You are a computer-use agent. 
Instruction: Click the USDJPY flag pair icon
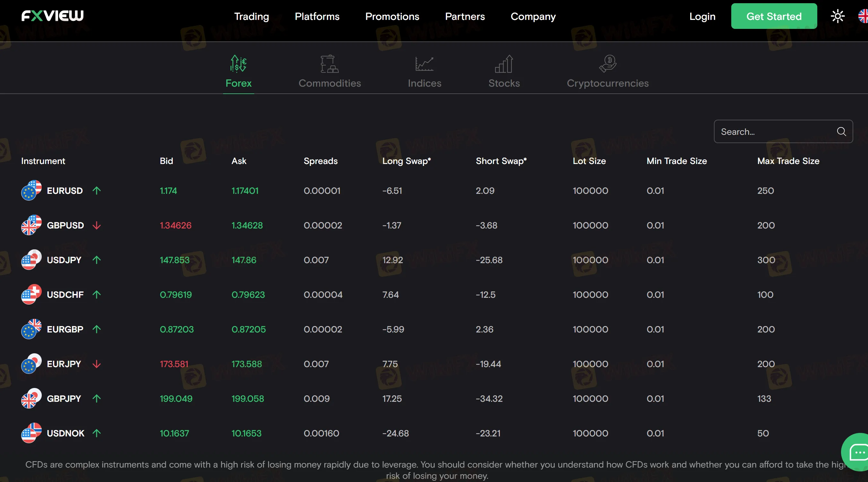click(31, 260)
